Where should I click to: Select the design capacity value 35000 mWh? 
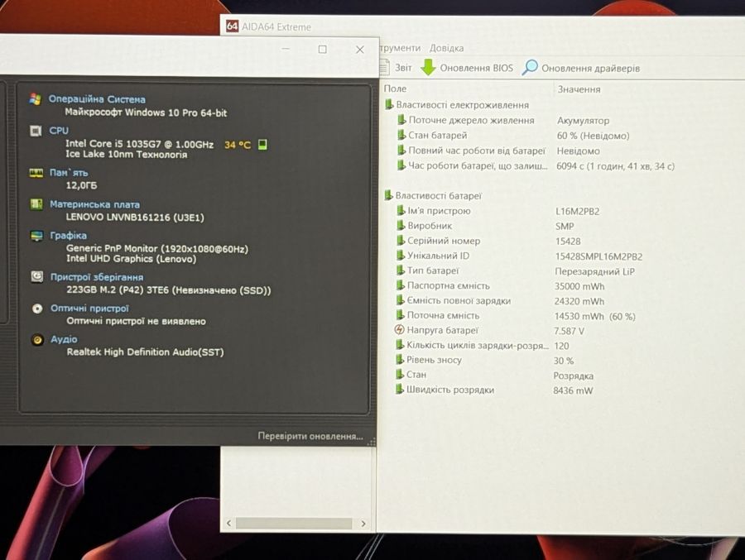tap(579, 286)
